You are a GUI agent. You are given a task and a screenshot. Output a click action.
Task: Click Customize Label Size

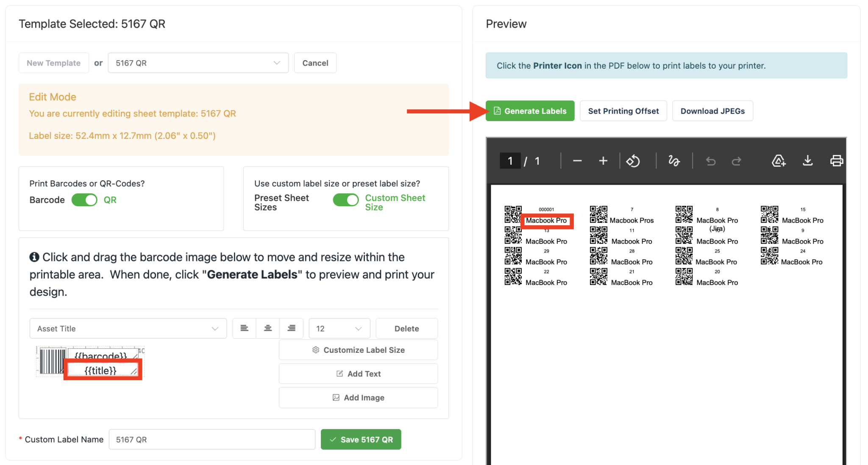click(358, 350)
